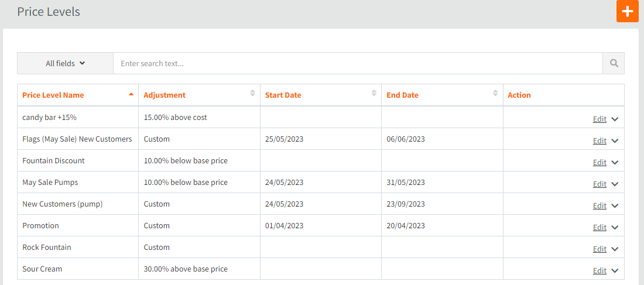Image resolution: width=644 pixels, height=285 pixels.
Task: Sort by Start Date column arrows
Action: coord(374,93)
